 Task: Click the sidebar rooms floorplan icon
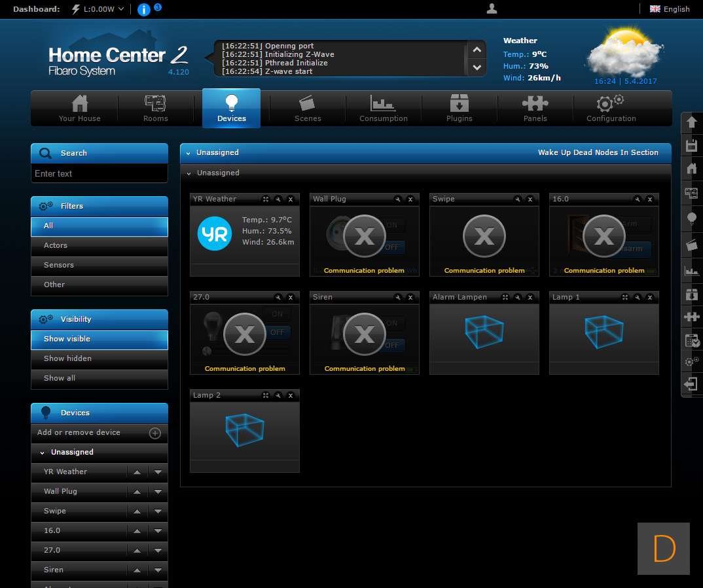tap(691, 194)
